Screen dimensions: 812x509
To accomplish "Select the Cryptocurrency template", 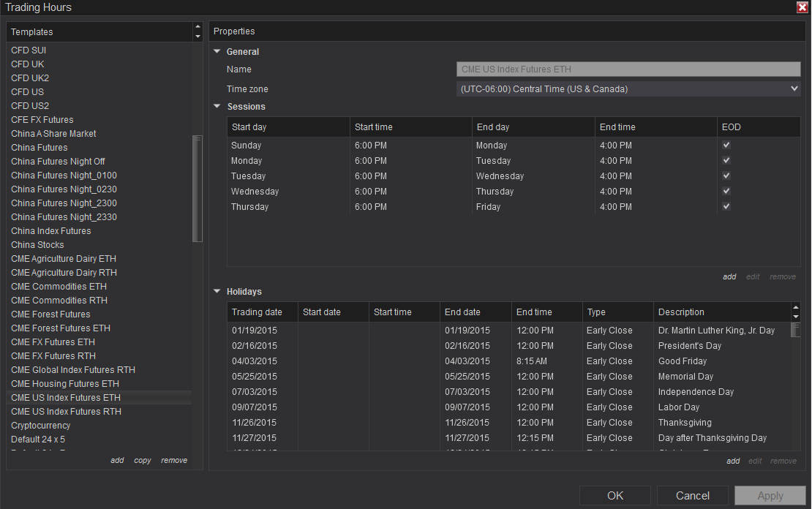I will (41, 426).
